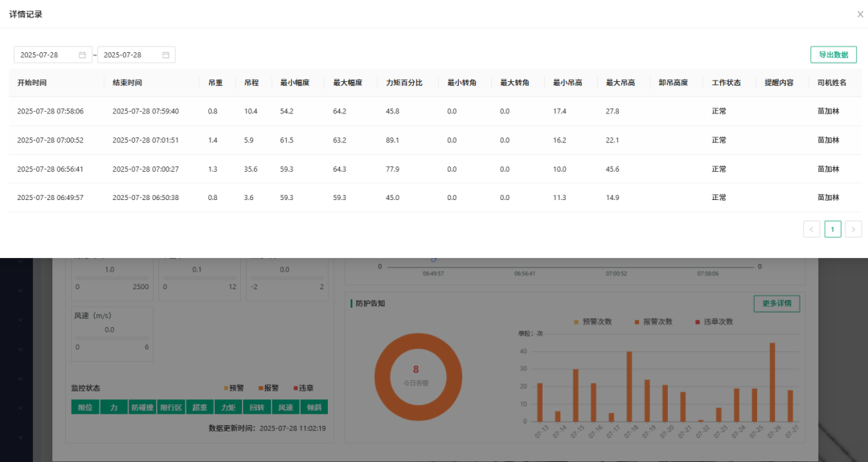The image size is (868, 462).
Task: Click the 提醒内容 column header
Action: click(779, 83)
